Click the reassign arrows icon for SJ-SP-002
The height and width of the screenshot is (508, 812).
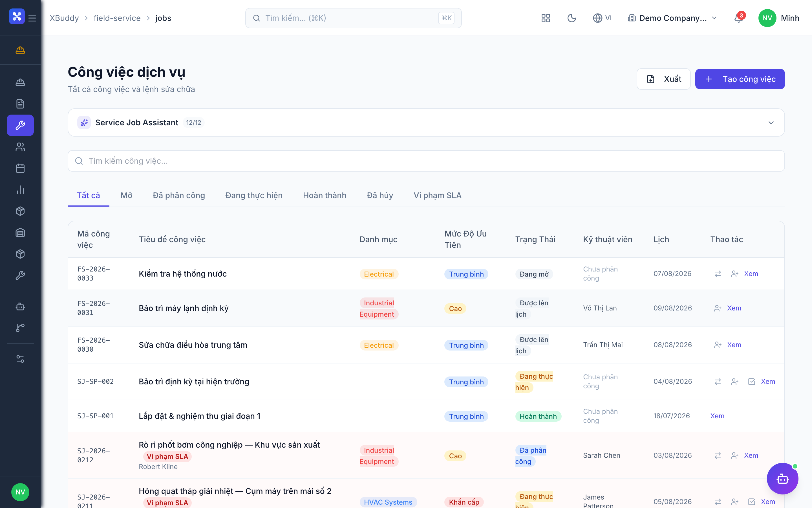718,382
